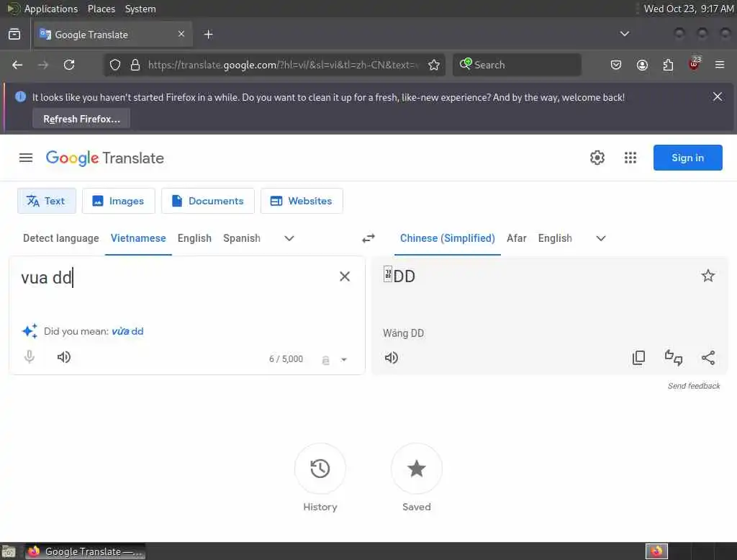Select Vietnamese as source language

click(138, 238)
